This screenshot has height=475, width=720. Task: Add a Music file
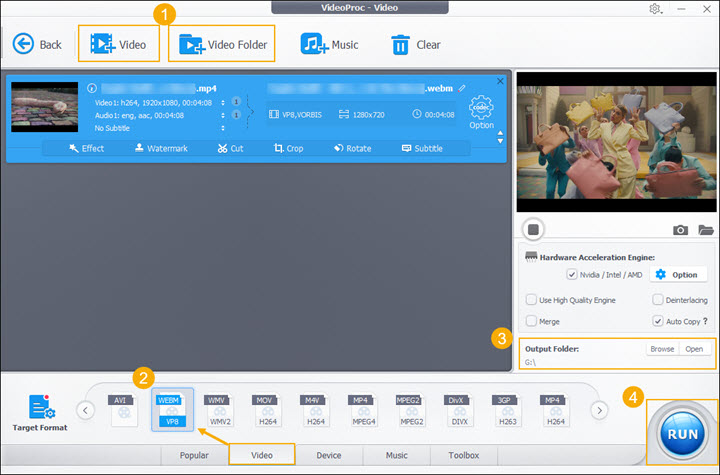pyautogui.click(x=329, y=45)
